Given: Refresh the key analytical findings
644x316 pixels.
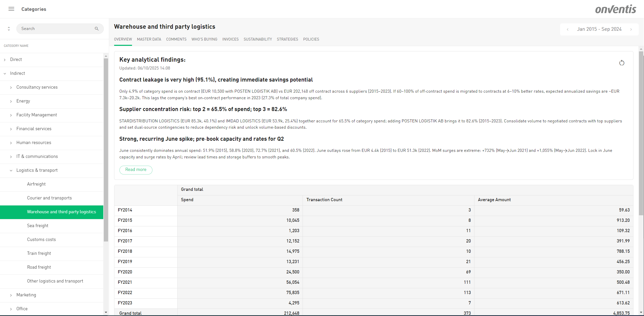Looking at the screenshot, I should point(622,63).
